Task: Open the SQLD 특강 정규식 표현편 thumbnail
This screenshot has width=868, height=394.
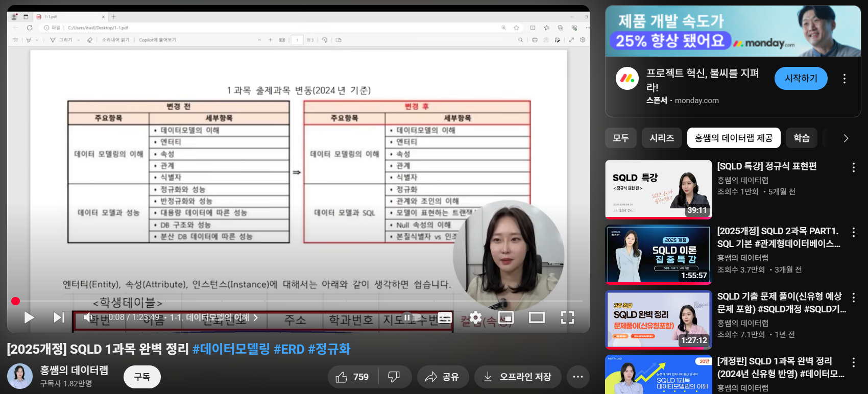Action: pyautogui.click(x=659, y=189)
